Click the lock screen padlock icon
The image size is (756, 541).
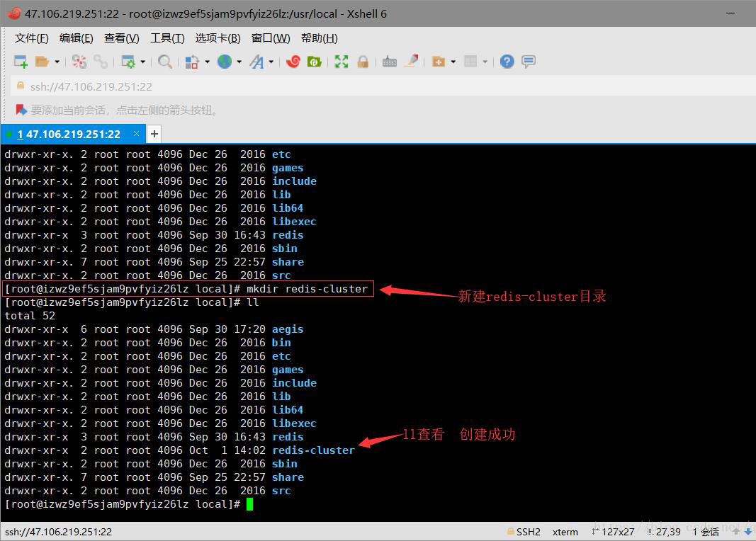click(x=363, y=62)
